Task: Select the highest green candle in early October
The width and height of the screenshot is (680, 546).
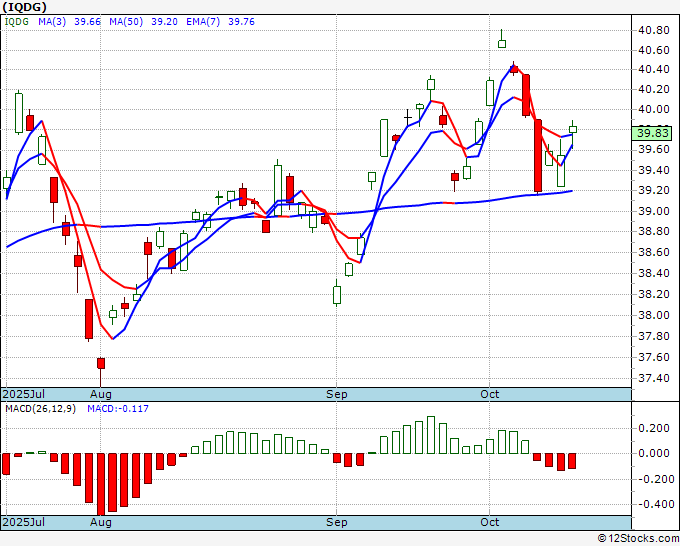Action: [501, 42]
